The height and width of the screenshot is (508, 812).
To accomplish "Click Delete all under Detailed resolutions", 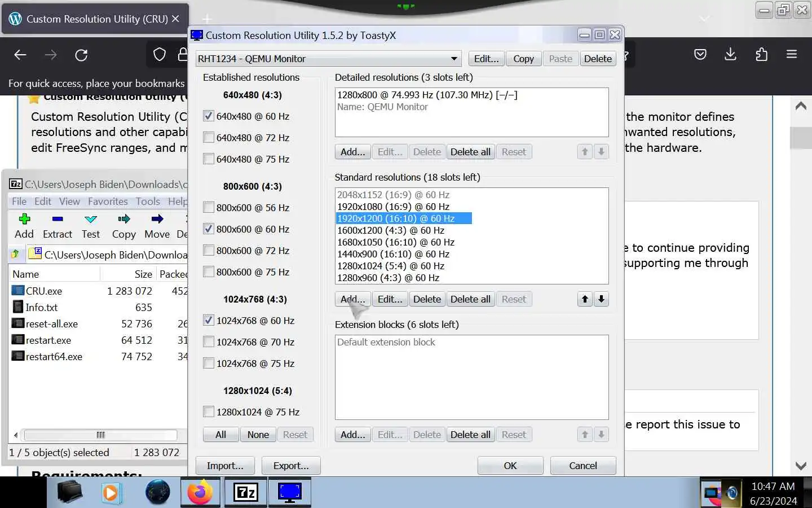I will click(470, 152).
